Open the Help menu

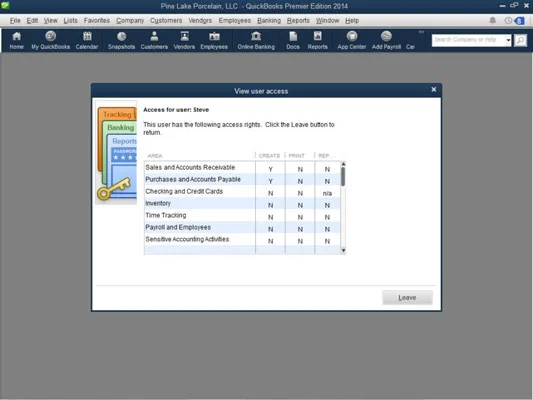pyautogui.click(x=352, y=20)
